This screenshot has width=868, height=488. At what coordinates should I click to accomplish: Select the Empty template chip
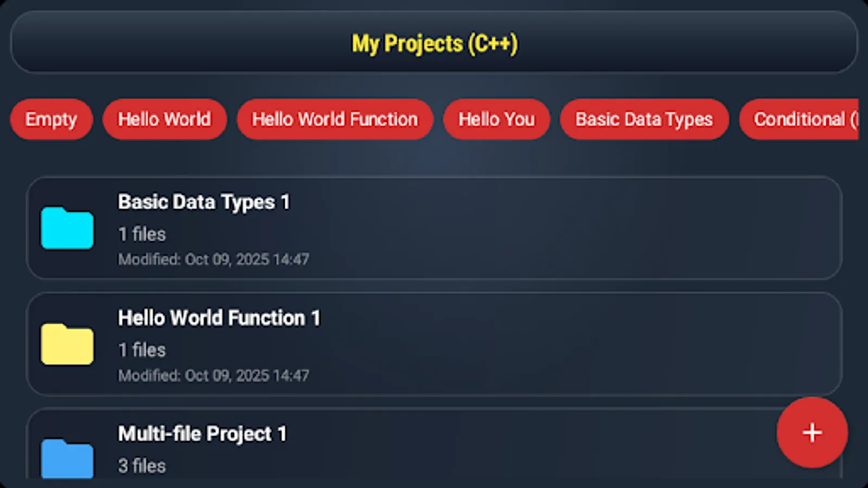coord(52,119)
